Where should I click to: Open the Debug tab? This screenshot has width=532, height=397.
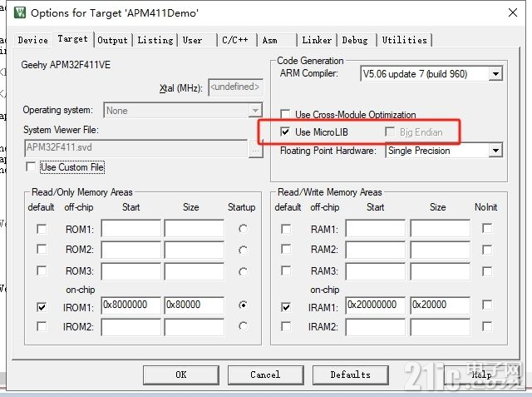[357, 40]
